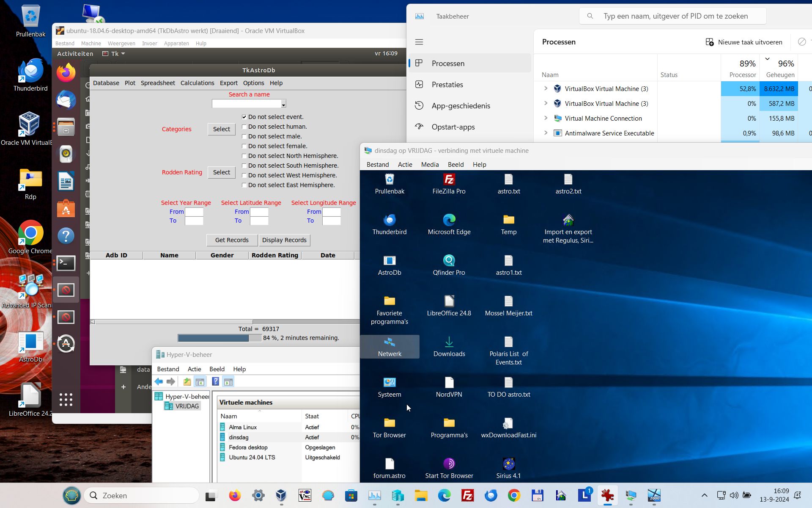Open Database menu in TkAstroDb

click(106, 83)
